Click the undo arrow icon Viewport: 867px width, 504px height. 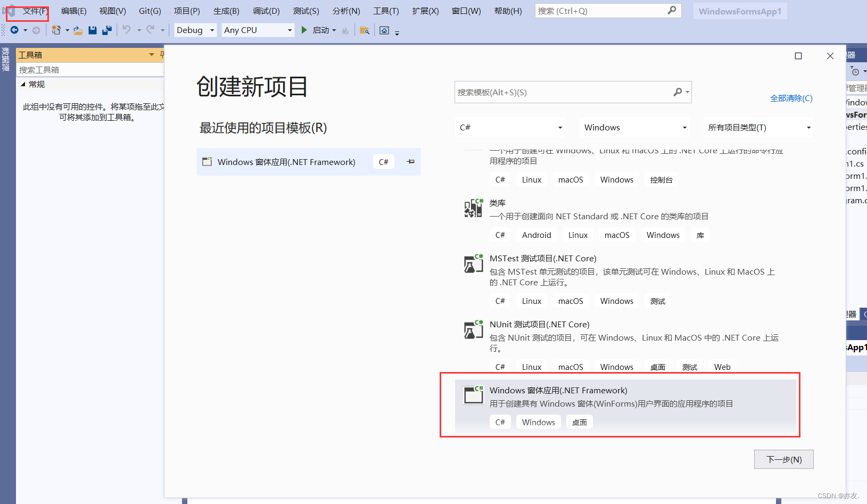(x=127, y=30)
